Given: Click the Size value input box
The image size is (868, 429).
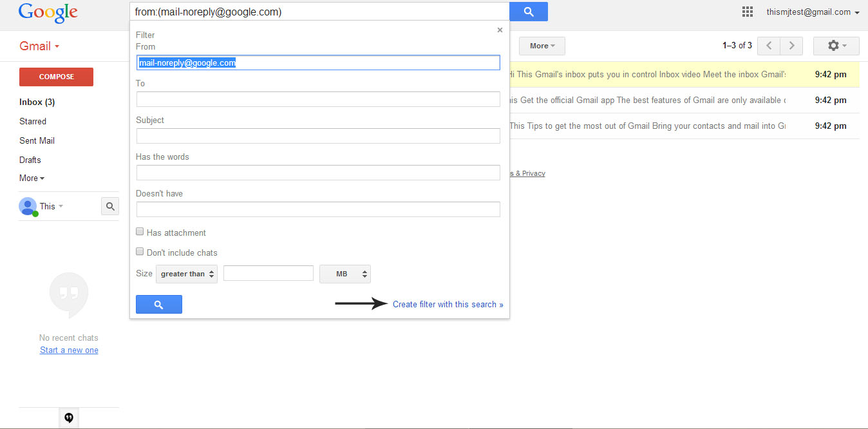Looking at the screenshot, I should (269, 273).
